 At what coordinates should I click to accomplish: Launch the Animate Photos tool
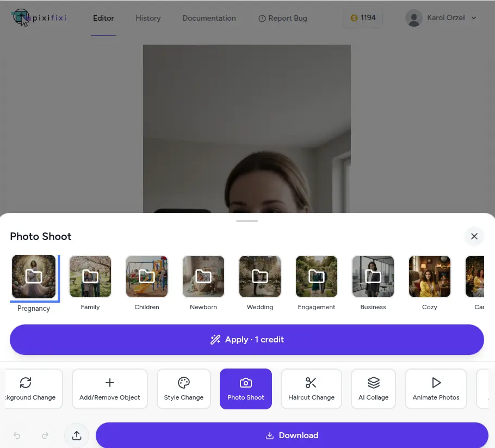click(436, 389)
